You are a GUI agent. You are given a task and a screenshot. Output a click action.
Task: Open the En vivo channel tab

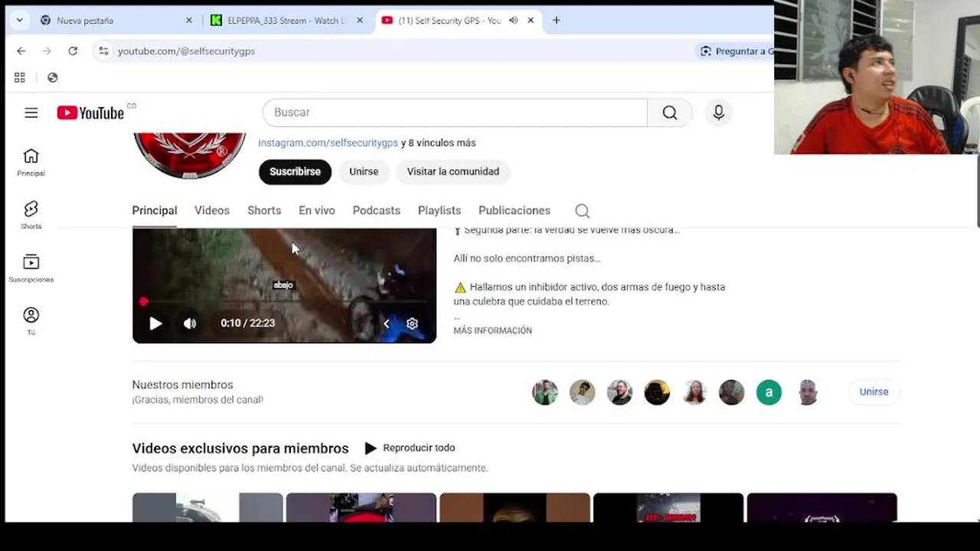pyautogui.click(x=317, y=210)
